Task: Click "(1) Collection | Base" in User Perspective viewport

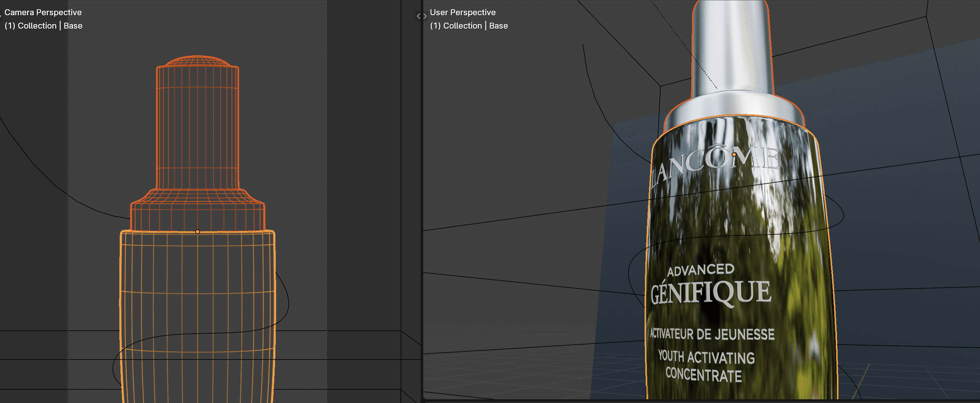Action: (x=469, y=26)
